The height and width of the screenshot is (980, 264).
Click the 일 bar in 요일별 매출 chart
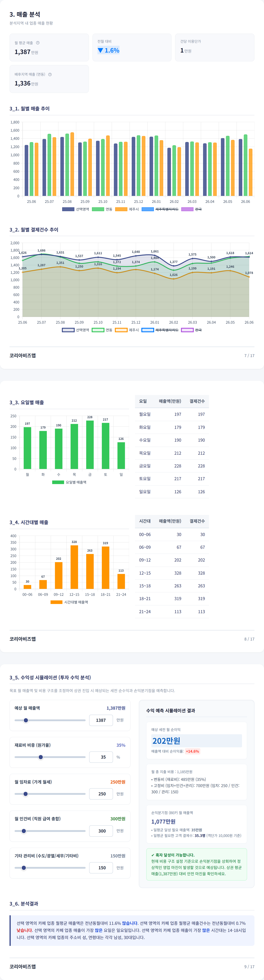(121, 455)
